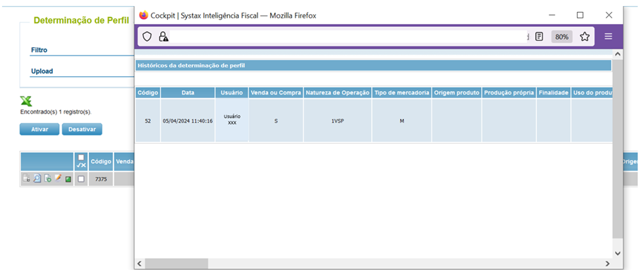
Task: Click the Tipo de mercadoria column header
Action: coord(401,93)
